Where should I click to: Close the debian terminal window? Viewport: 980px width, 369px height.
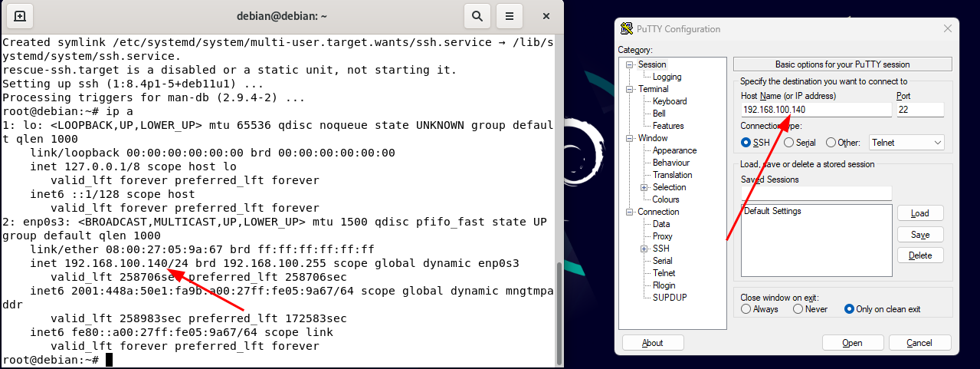(546, 15)
